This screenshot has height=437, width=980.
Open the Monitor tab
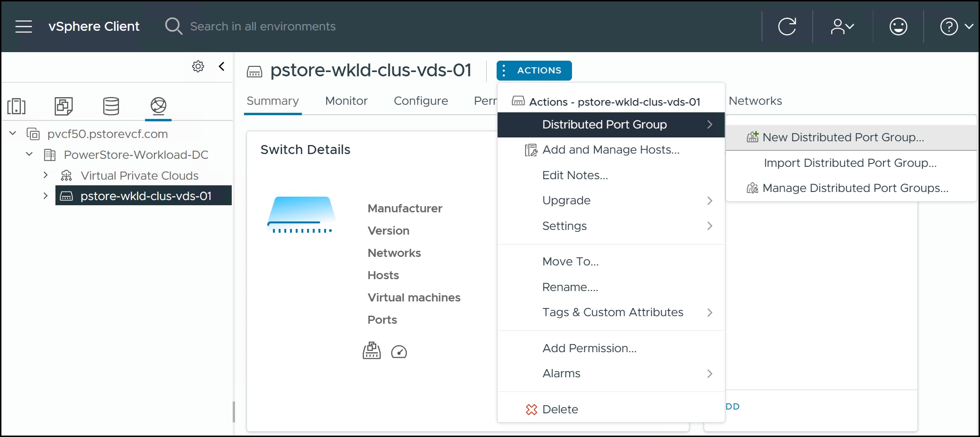point(346,101)
